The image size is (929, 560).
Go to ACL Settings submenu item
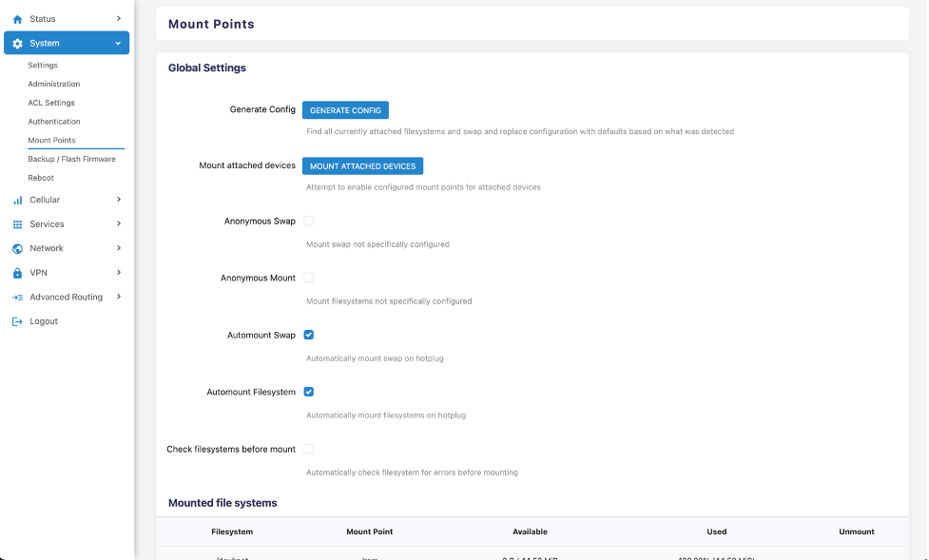coord(51,103)
